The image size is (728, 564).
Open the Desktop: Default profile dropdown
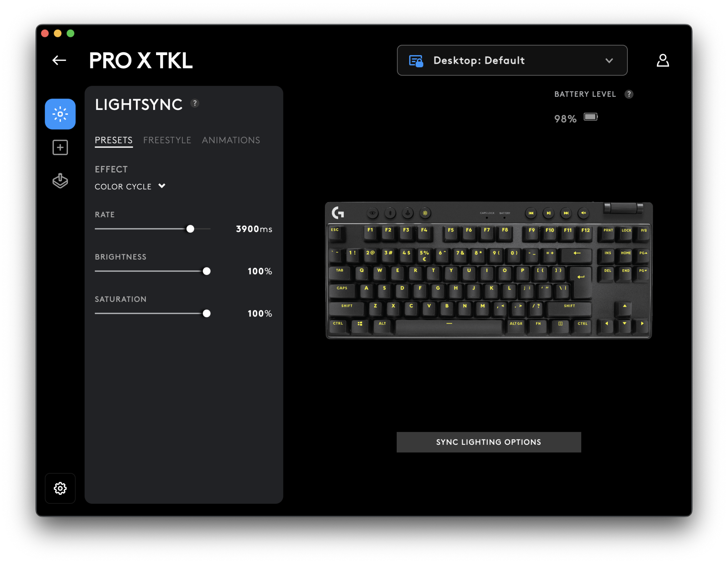coord(512,60)
